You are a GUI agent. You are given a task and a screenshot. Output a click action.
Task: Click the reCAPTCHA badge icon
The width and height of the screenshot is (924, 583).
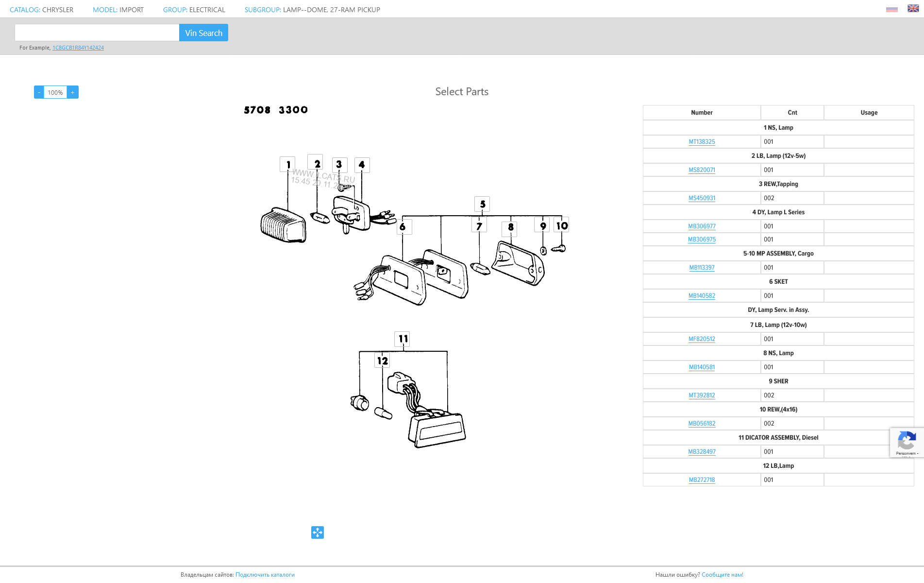pyautogui.click(x=906, y=442)
